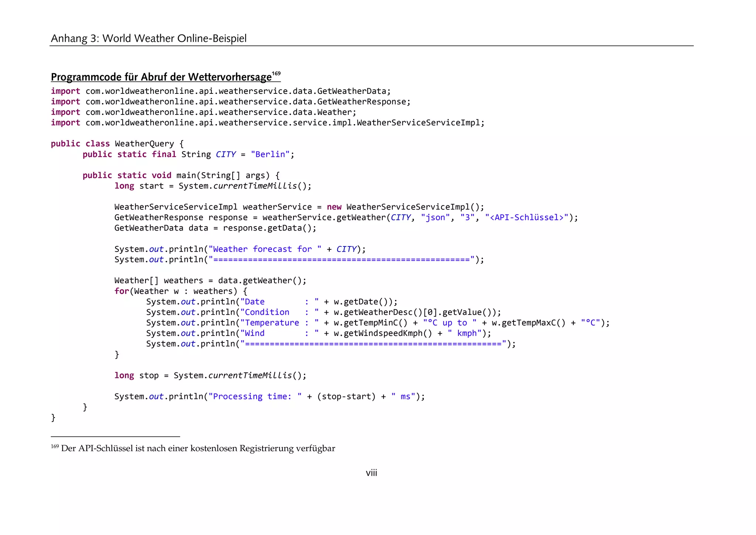Click the 'for' keyword of the loop
756x535 pixels.
coord(121,291)
